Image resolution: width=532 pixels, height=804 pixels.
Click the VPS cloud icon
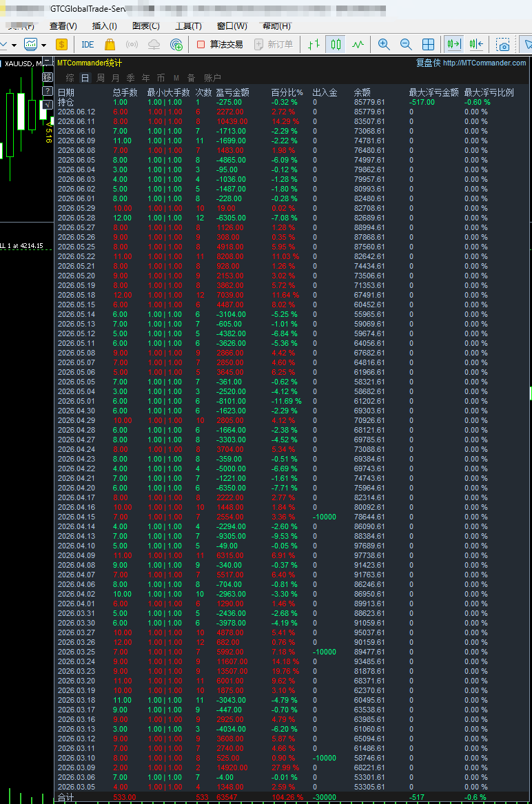tap(154, 45)
